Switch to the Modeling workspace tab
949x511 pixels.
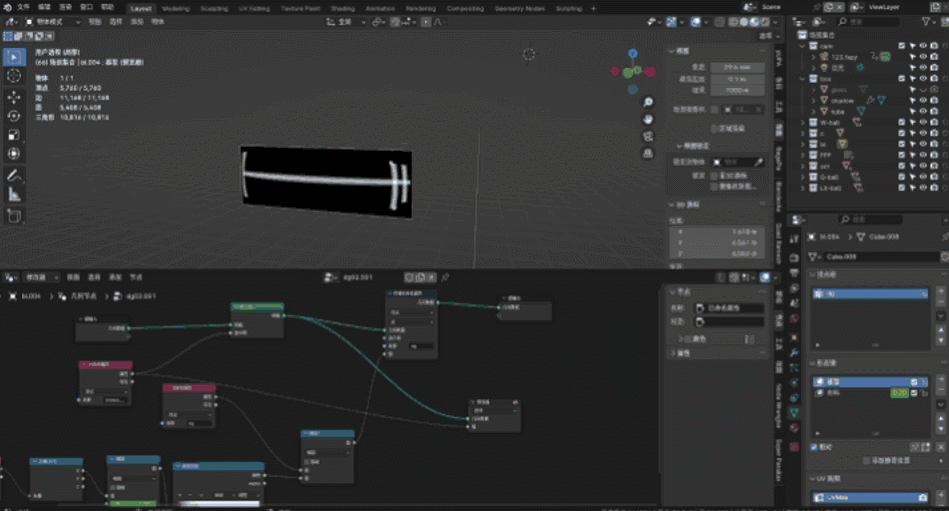pos(176,8)
